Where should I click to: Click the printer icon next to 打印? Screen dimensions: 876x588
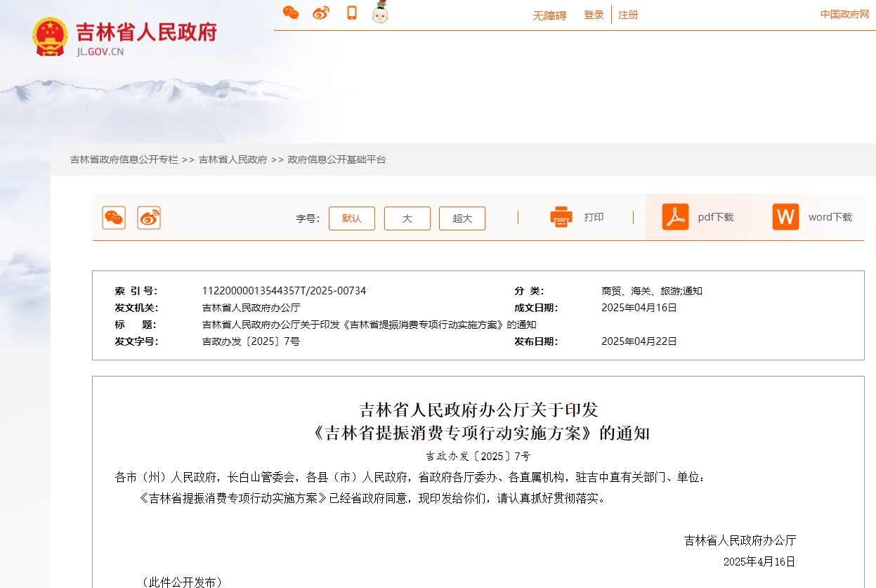click(561, 217)
